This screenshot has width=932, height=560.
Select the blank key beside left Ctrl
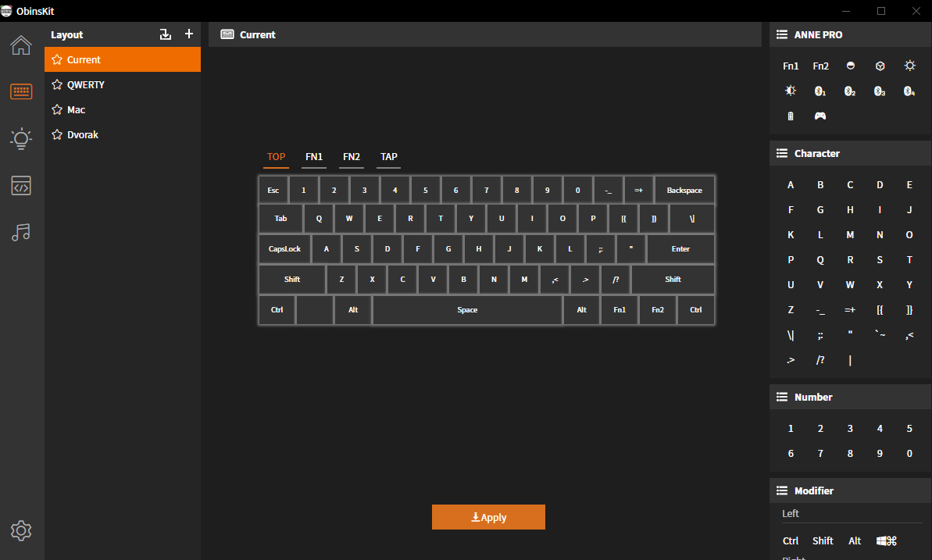coord(314,310)
